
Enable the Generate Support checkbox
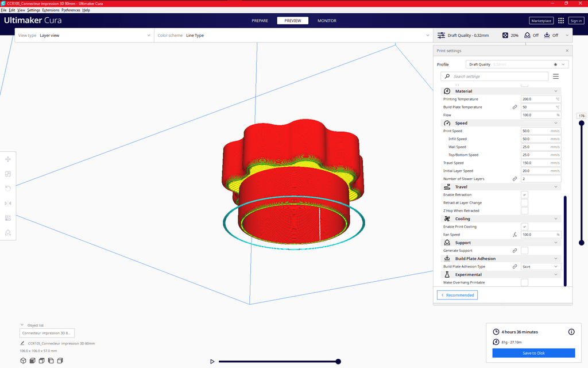coord(525,251)
